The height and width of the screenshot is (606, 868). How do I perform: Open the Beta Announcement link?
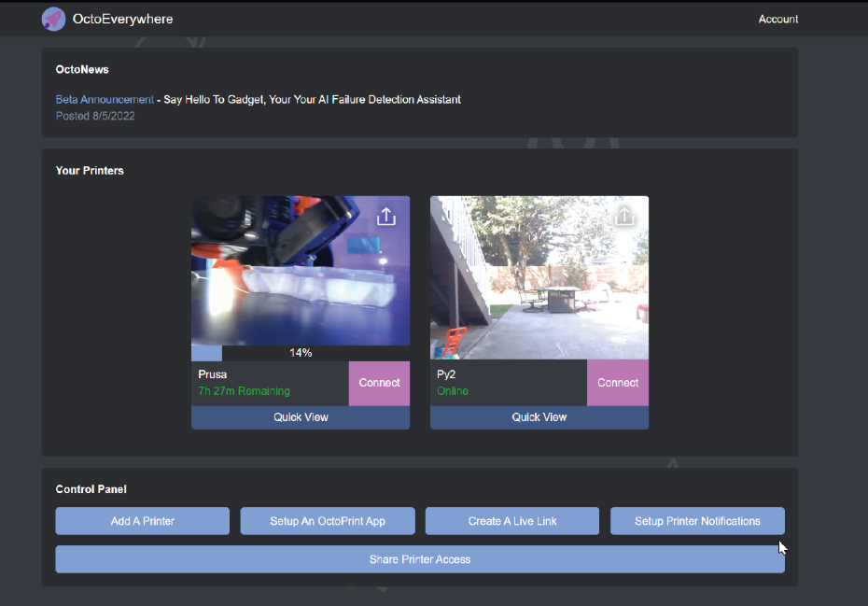[x=105, y=100]
